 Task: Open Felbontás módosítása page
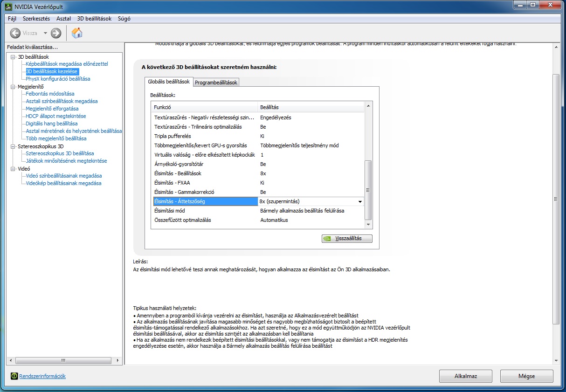point(50,94)
